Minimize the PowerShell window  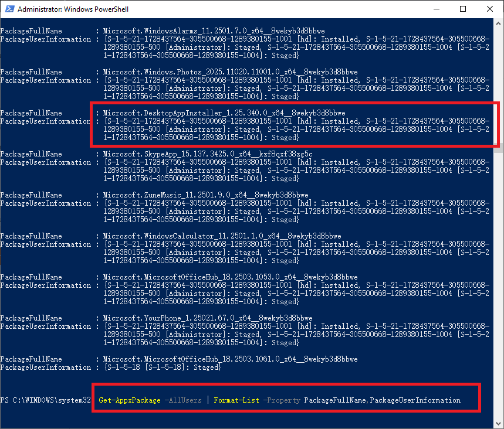coord(436,9)
